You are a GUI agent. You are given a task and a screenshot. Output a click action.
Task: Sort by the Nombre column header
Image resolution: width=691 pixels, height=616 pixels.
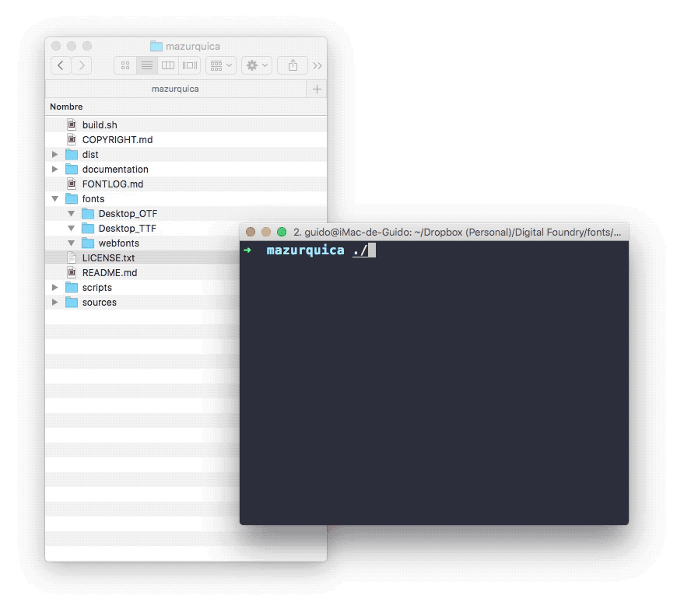66,107
